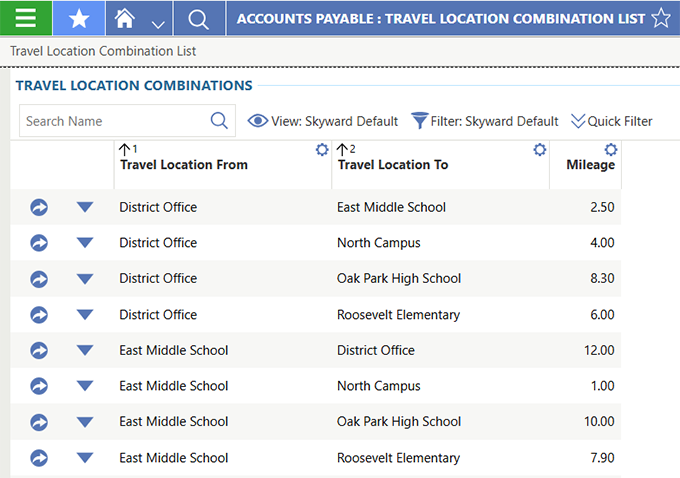Expand the District Office to North Campus row
The width and height of the screenshot is (680, 478).
84,243
